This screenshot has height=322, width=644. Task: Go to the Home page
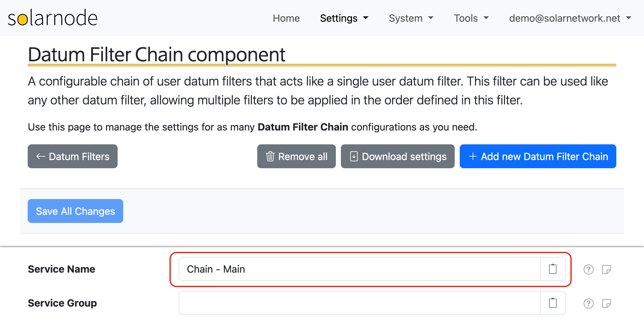point(286,18)
